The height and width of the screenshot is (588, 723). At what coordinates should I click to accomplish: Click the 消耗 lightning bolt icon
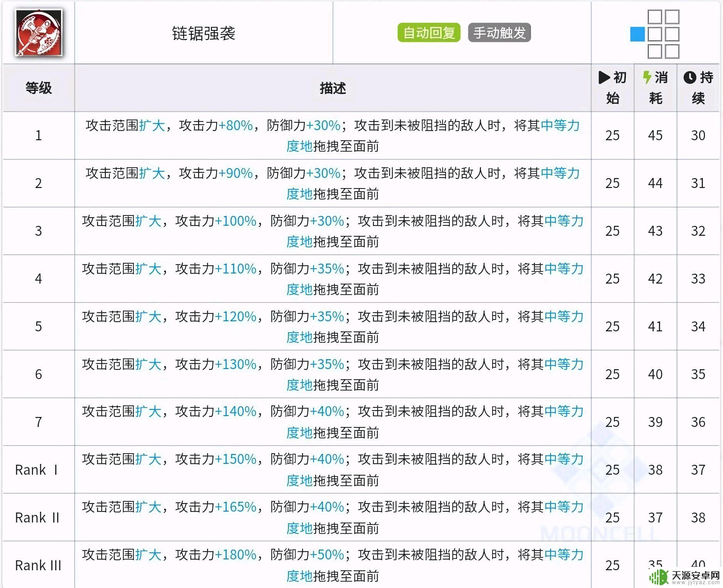coord(647,77)
